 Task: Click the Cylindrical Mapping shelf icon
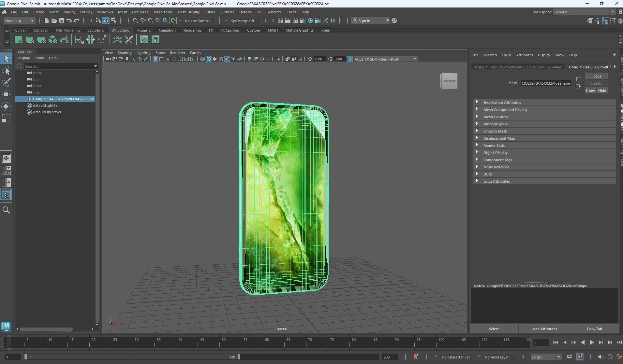coord(30,40)
